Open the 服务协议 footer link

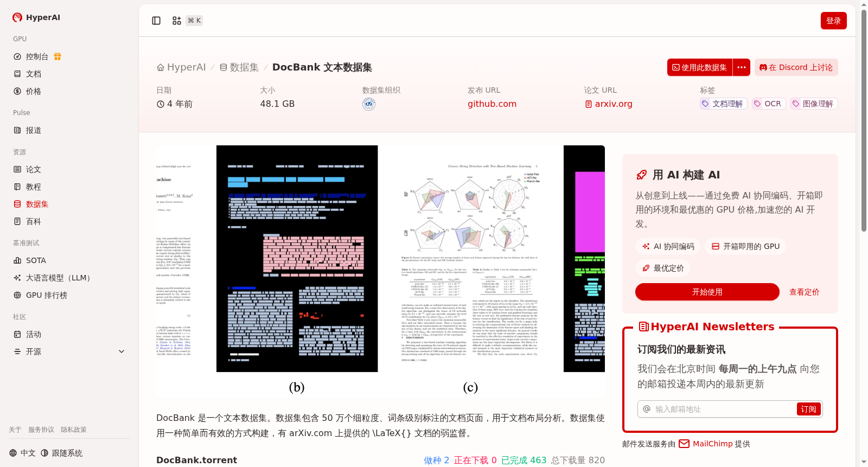(x=41, y=430)
